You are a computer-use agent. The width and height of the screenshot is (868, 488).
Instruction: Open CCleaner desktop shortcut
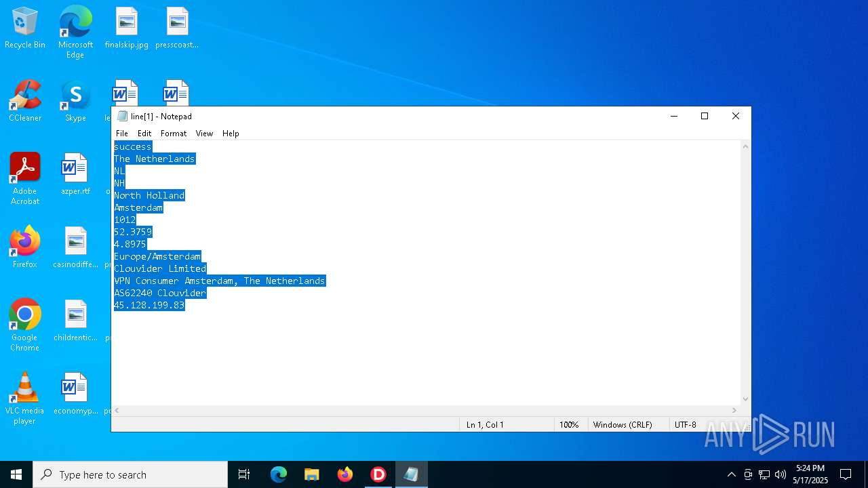[x=25, y=102]
